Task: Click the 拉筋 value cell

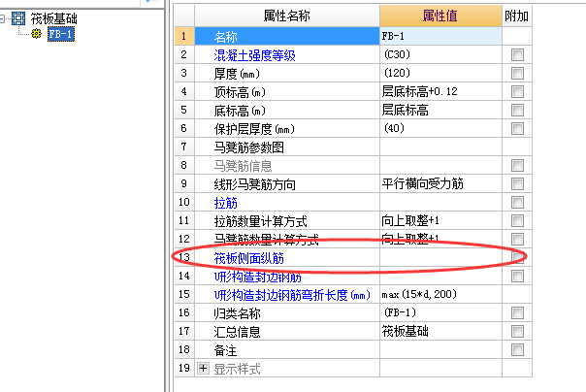Action: click(440, 202)
